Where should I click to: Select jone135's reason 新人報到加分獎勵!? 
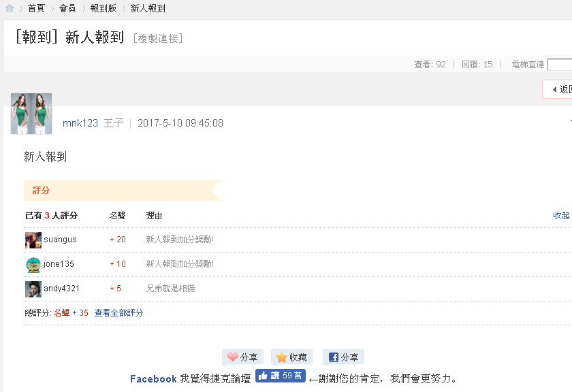[x=180, y=264]
